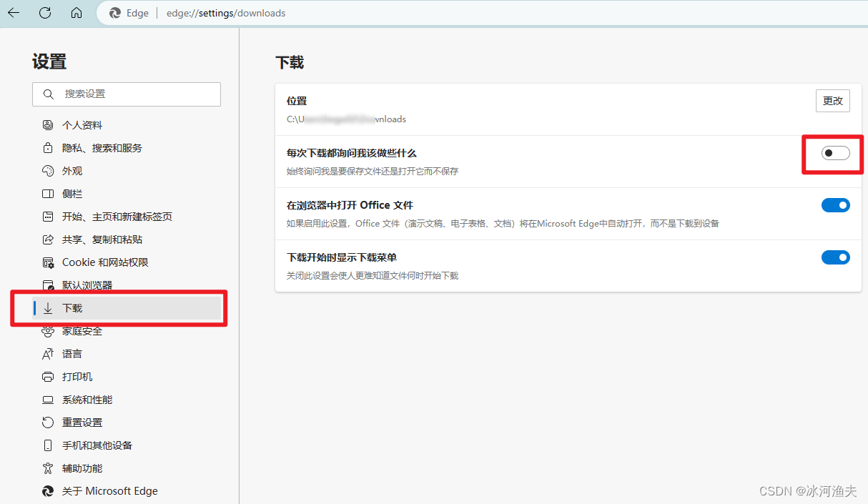Click the 下载 page heading

tap(290, 63)
